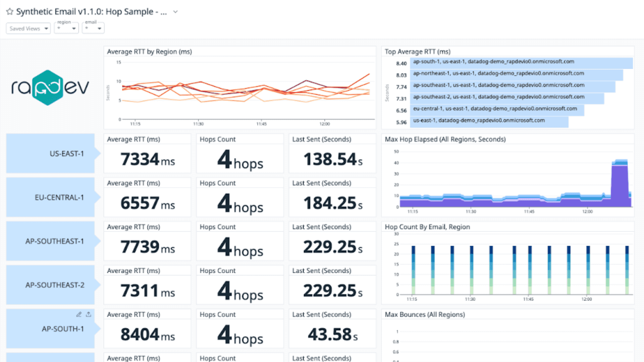Click the RapDev logo

50,87
